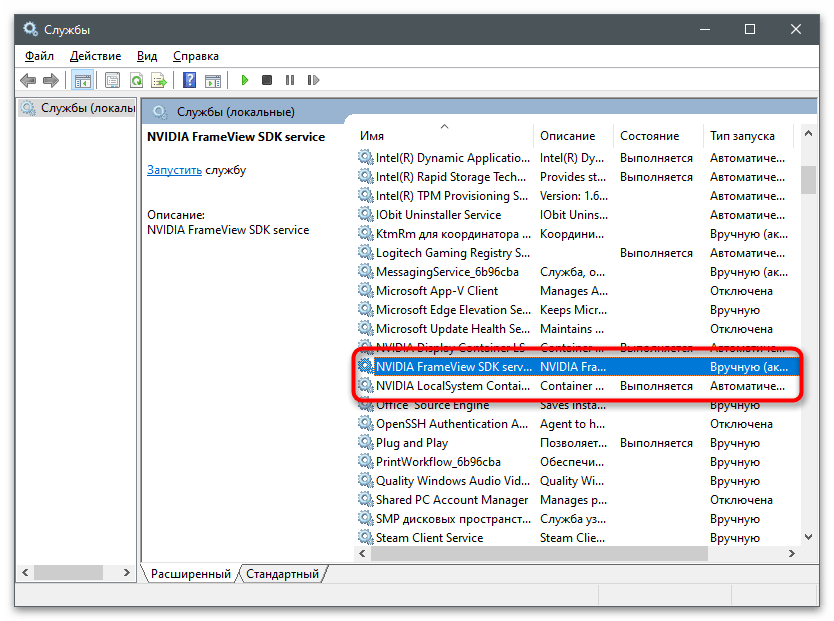Open the Файл menu
Image resolution: width=834 pixels, height=621 pixels.
[39, 56]
